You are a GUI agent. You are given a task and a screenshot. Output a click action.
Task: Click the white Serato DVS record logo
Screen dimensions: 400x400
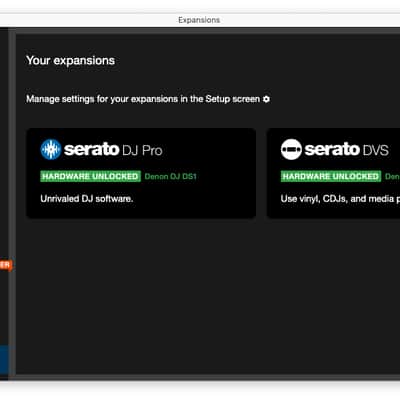291,149
